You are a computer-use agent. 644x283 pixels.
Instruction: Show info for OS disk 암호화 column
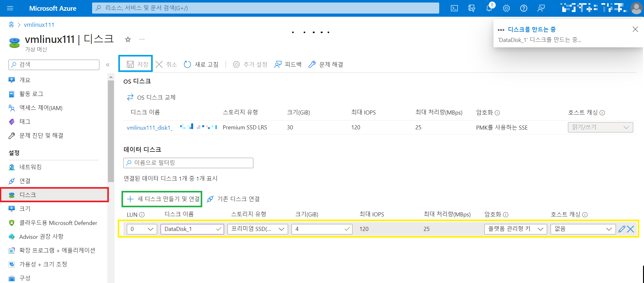(x=497, y=113)
